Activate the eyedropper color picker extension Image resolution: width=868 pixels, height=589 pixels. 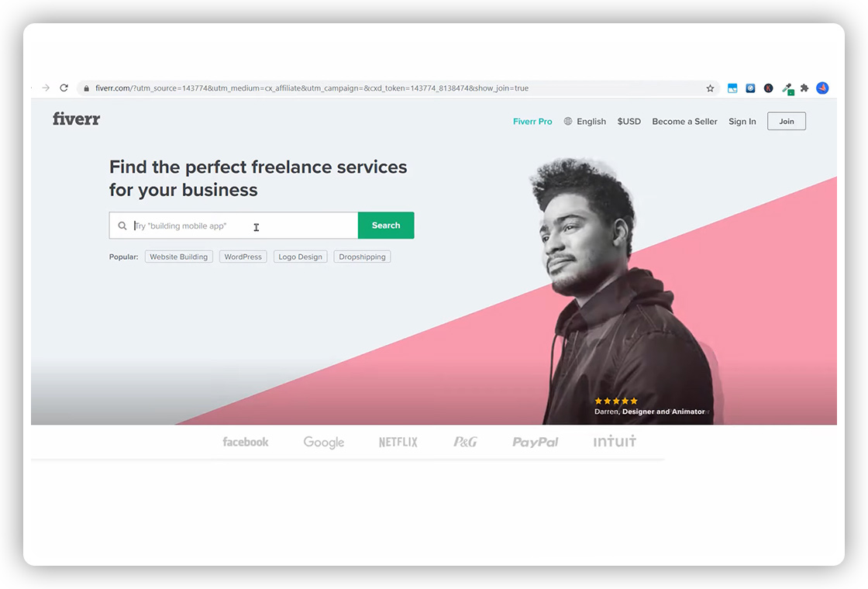(x=787, y=88)
